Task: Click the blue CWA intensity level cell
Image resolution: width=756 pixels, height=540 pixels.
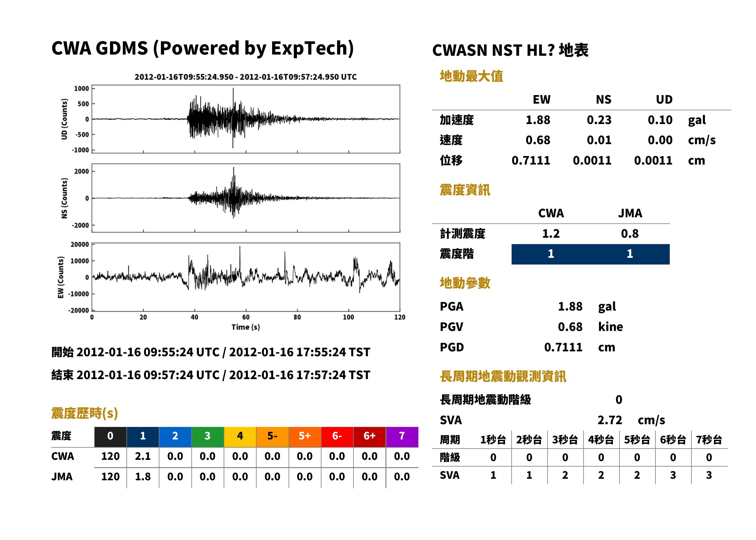Action: [551, 254]
